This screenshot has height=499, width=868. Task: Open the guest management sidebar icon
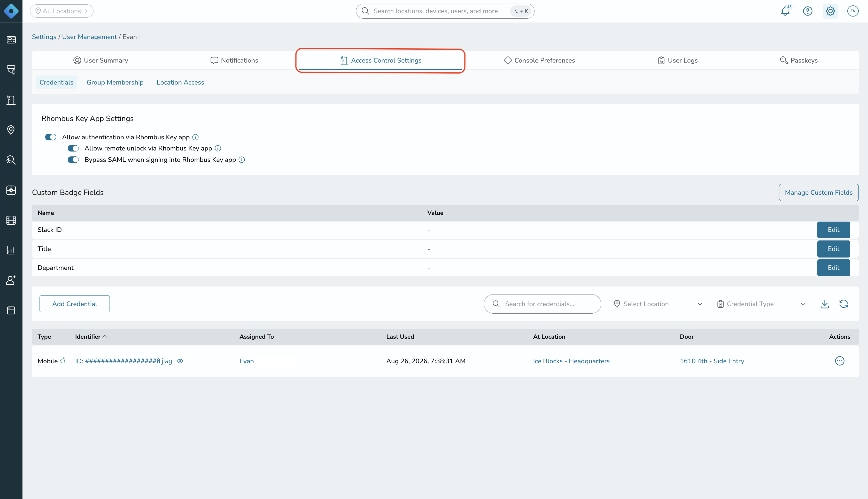point(11,280)
